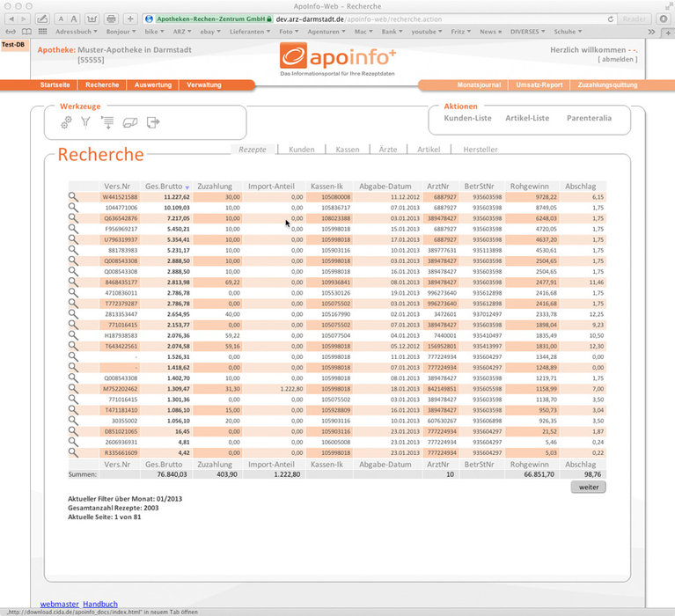
Task: Open the settings gears tool in Werkzeuge
Action: [x=66, y=122]
